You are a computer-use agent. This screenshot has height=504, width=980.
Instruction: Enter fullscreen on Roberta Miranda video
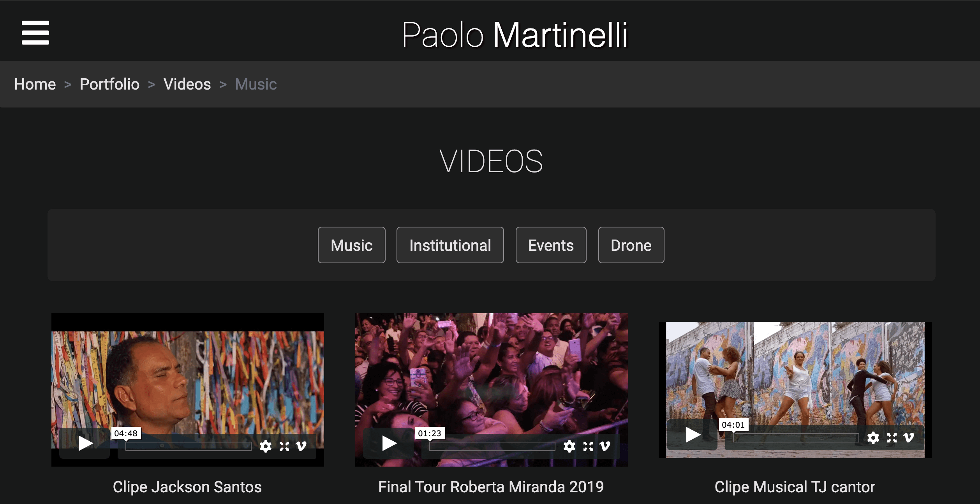[587, 446]
